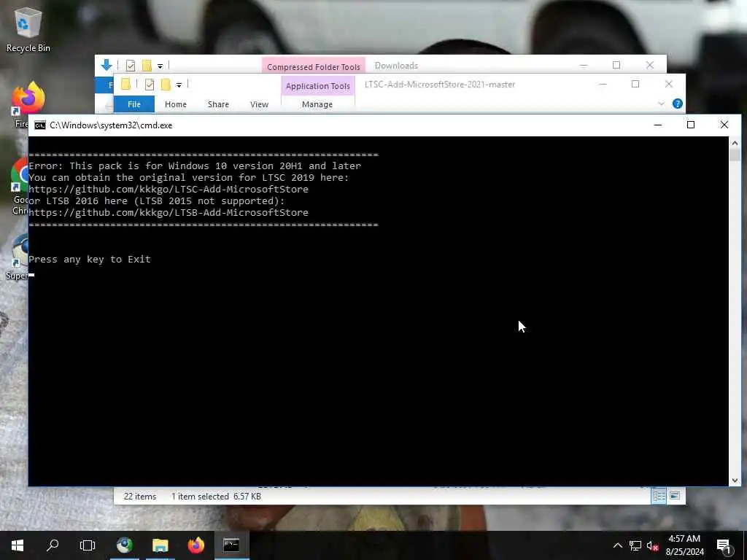Click the cmd vertical scrollbar thumb
Screen dimensions: 747x560
click(735, 155)
